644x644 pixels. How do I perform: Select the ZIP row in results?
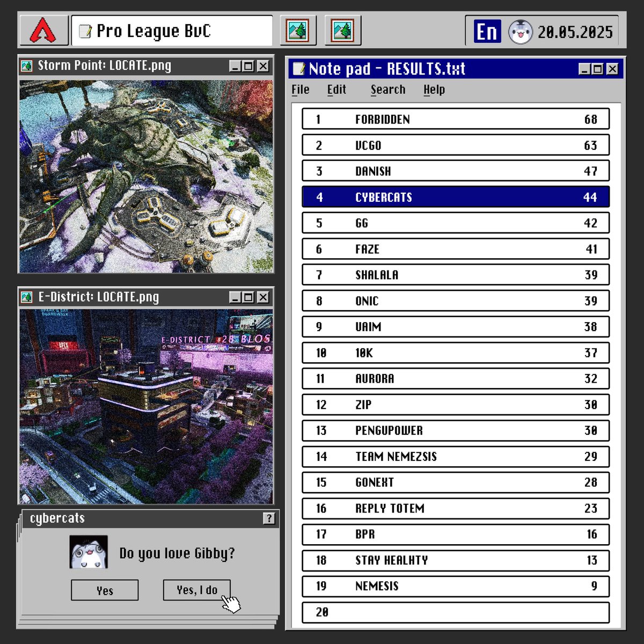click(x=456, y=404)
